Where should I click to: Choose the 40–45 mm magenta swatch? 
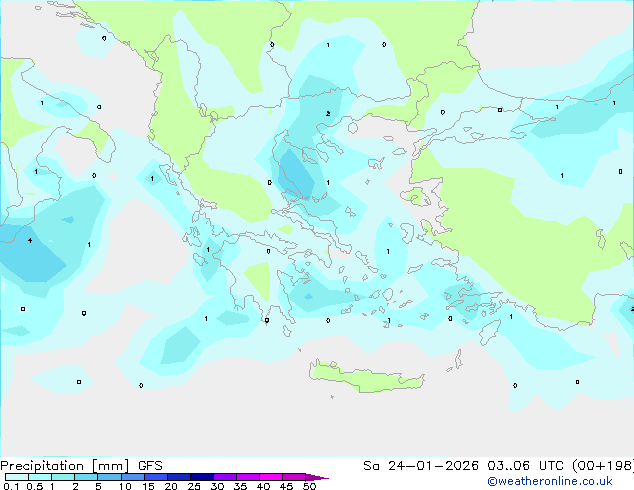271,477
